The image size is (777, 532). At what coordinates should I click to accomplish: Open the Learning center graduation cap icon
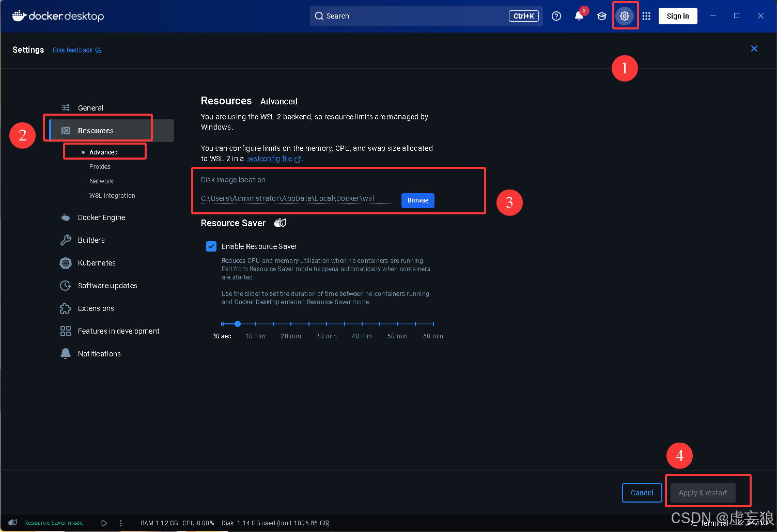click(x=602, y=16)
